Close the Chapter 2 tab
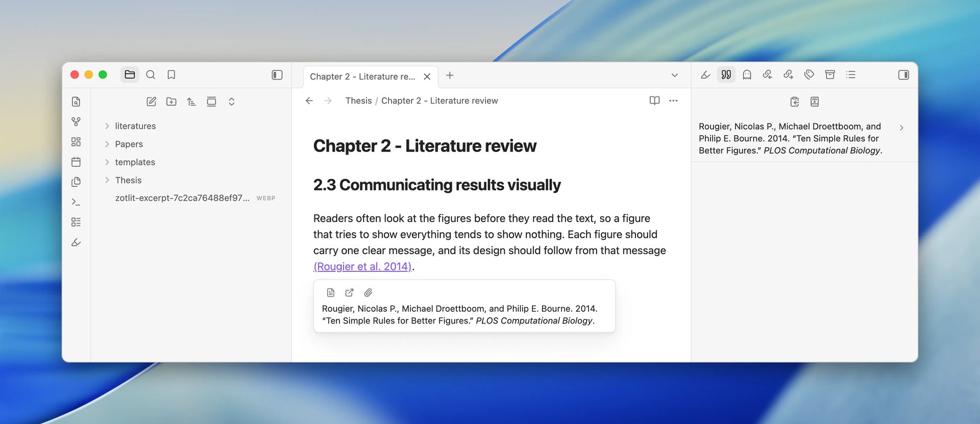Image resolution: width=980 pixels, height=424 pixels. click(427, 77)
